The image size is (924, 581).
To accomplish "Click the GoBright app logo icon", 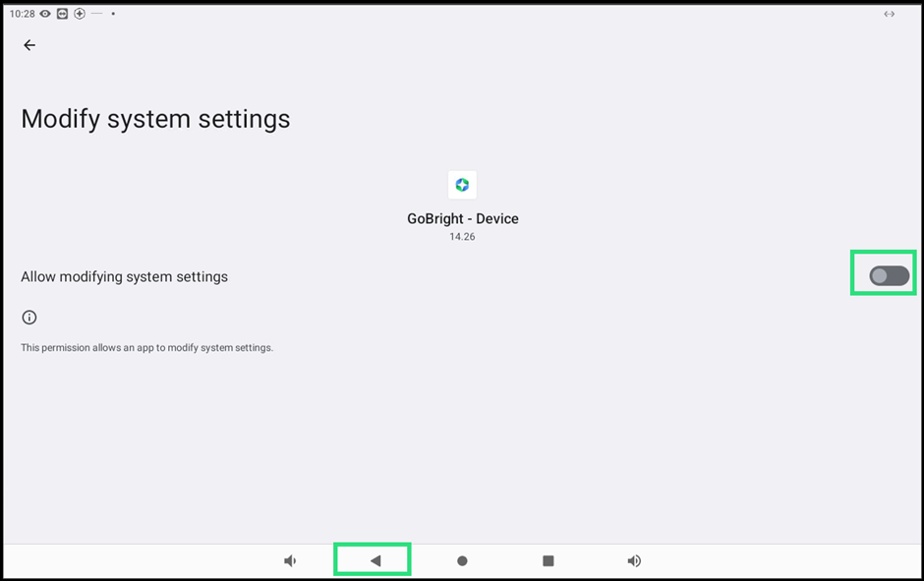I will point(462,185).
